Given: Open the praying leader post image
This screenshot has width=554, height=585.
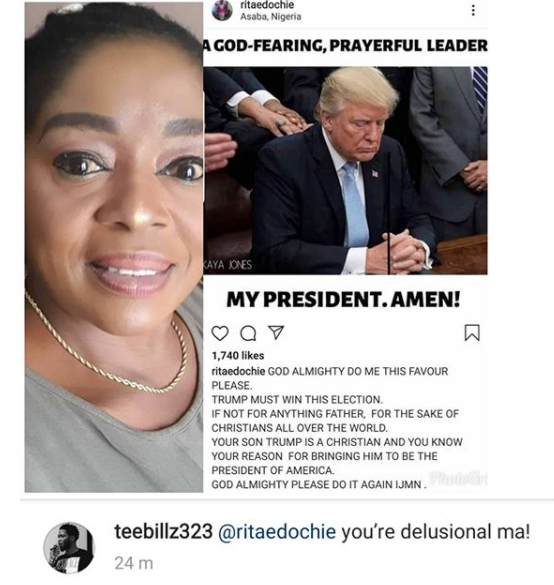Looking at the screenshot, I should click(x=345, y=171).
